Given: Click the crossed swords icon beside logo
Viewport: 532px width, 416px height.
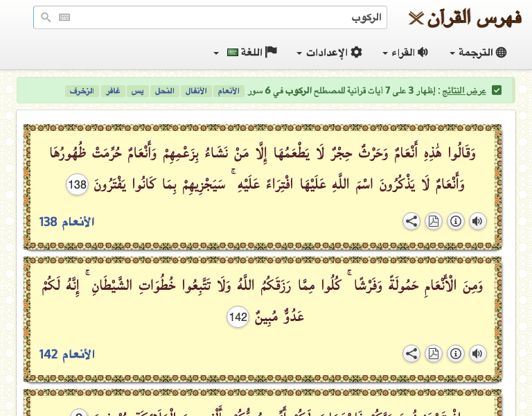Looking at the screenshot, I should (x=416, y=18).
